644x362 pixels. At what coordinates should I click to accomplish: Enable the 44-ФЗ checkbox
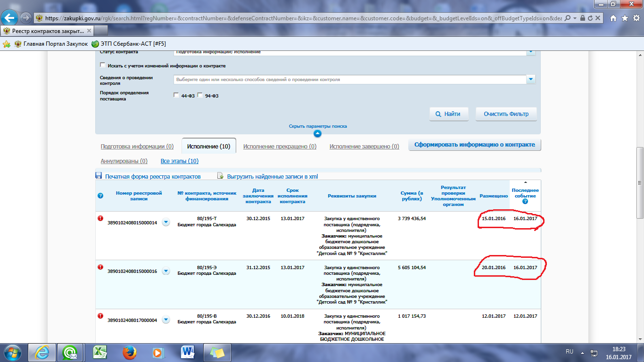click(x=176, y=95)
